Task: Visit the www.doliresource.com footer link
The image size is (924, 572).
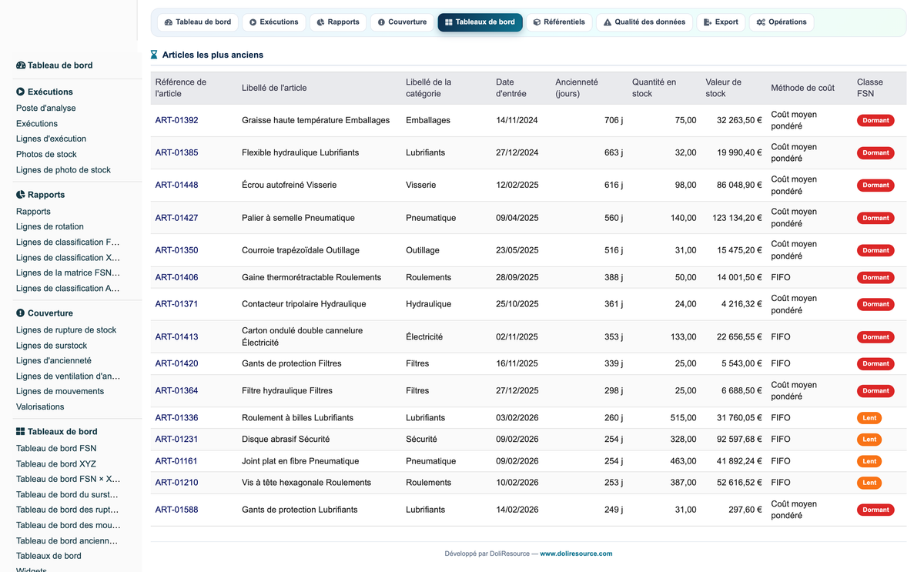Action: (576, 554)
